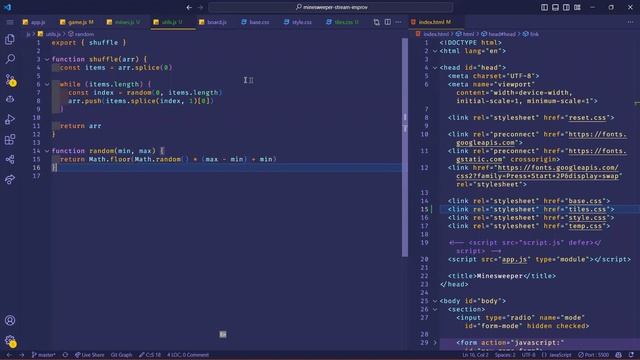
Task: Open Source Control view with pending badge
Action: click(x=10, y=80)
